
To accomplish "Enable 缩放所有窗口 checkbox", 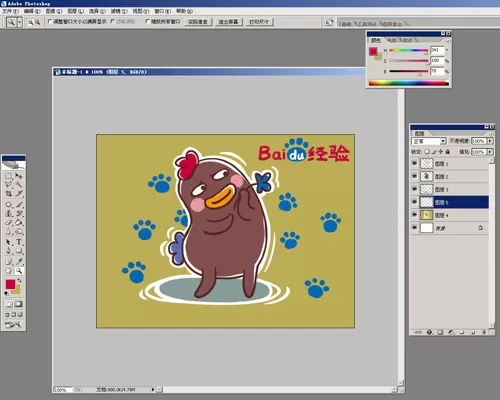I will click(x=148, y=21).
